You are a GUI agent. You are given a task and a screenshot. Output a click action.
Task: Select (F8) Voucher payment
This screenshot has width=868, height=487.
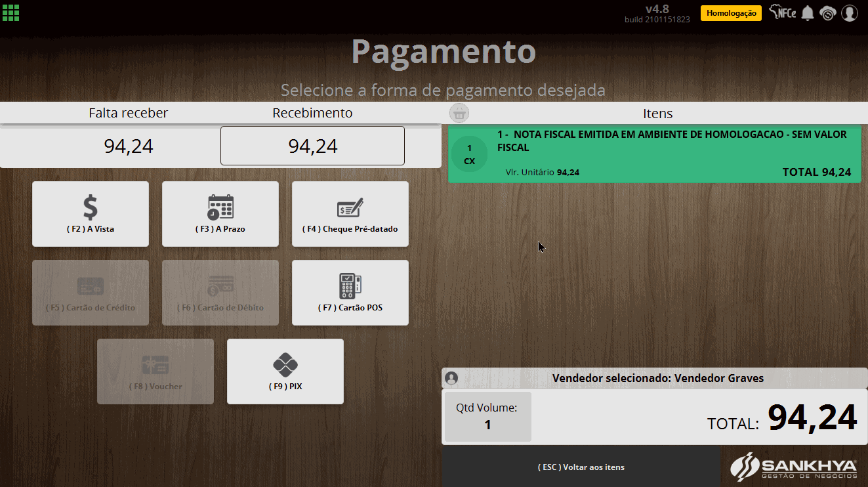tap(155, 371)
